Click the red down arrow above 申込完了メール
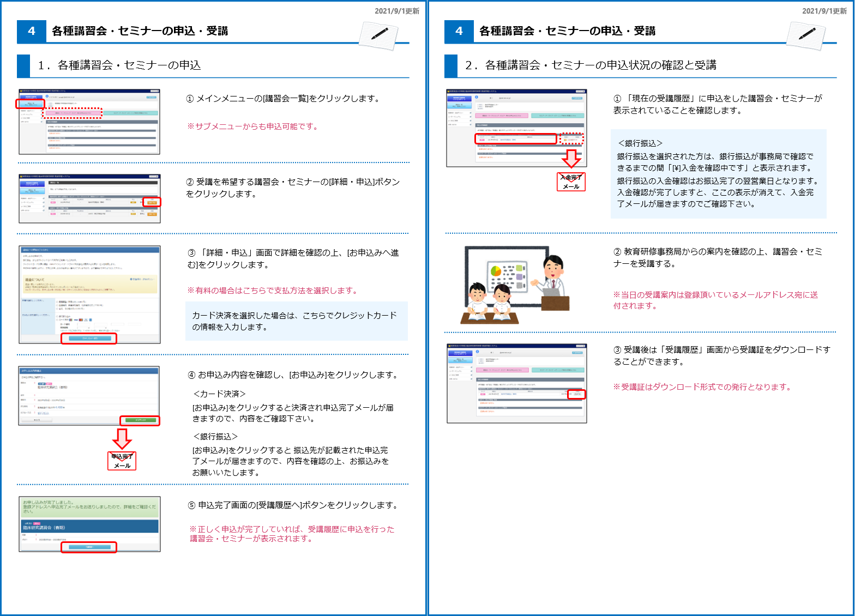This screenshot has width=855, height=616. coord(122,439)
